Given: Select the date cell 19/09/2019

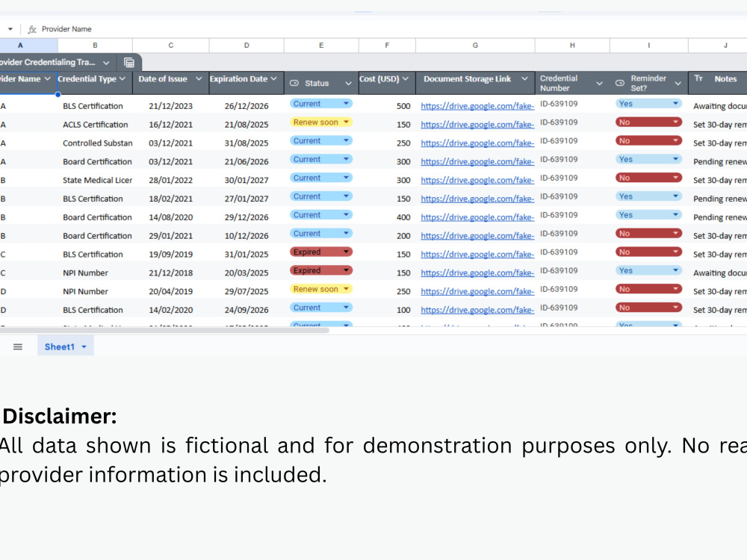Looking at the screenshot, I should [x=170, y=255].
